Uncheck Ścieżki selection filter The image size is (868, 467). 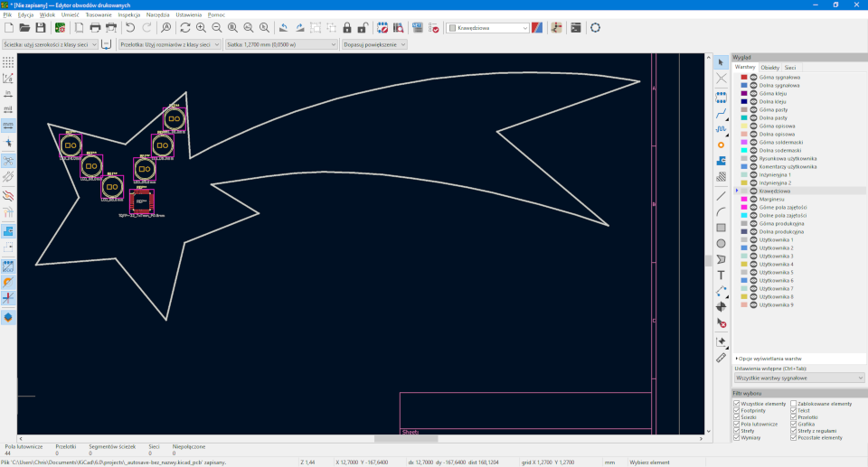tap(737, 417)
